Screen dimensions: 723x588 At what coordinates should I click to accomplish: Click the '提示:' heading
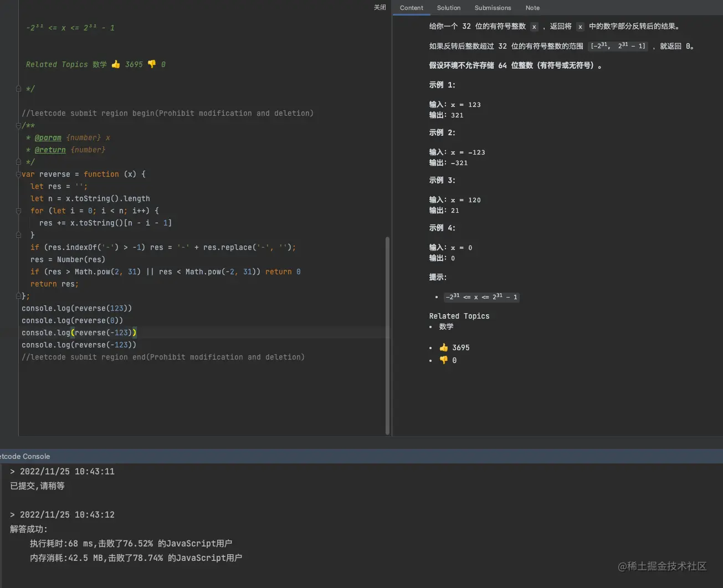point(438,277)
